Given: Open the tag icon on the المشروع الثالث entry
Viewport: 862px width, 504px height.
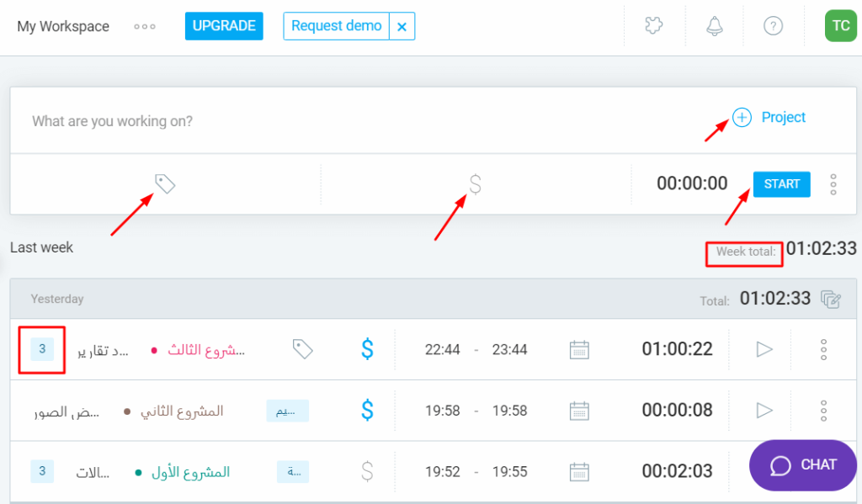Looking at the screenshot, I should pyautogui.click(x=303, y=349).
